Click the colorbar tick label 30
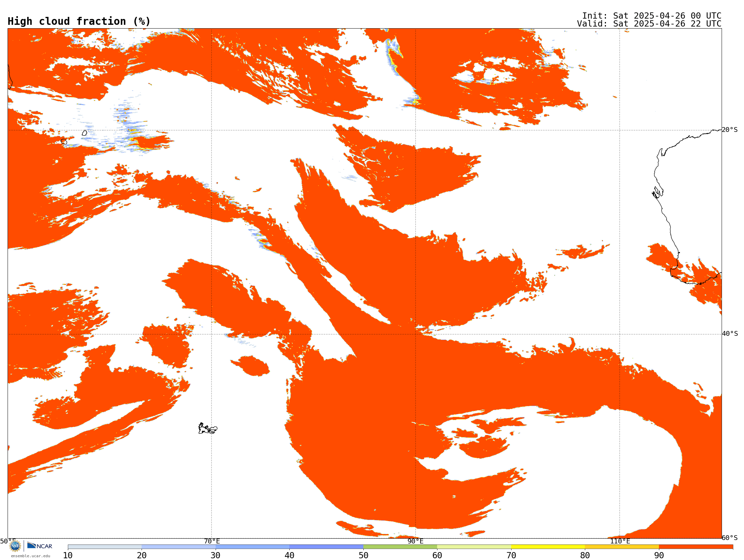The image size is (744, 560). point(216,556)
